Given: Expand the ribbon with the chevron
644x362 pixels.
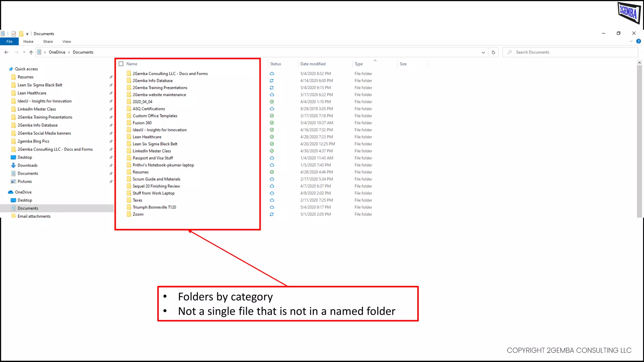Looking at the screenshot, I should click(631, 41).
